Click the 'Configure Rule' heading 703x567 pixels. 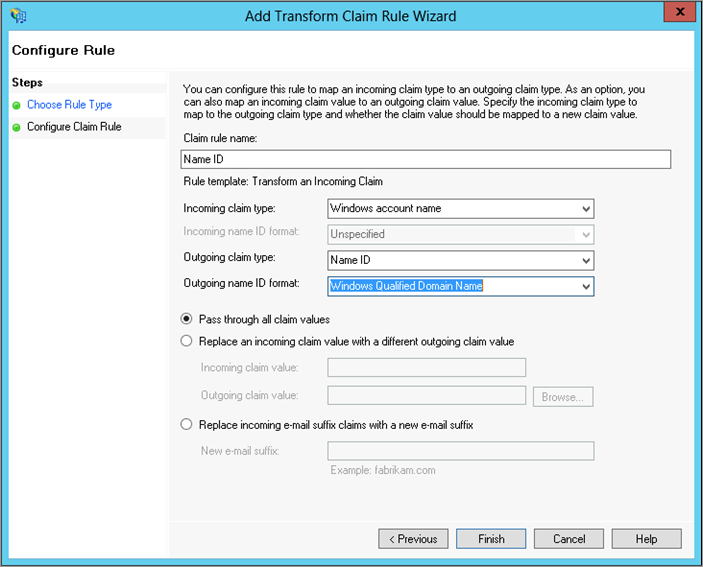coord(63,50)
